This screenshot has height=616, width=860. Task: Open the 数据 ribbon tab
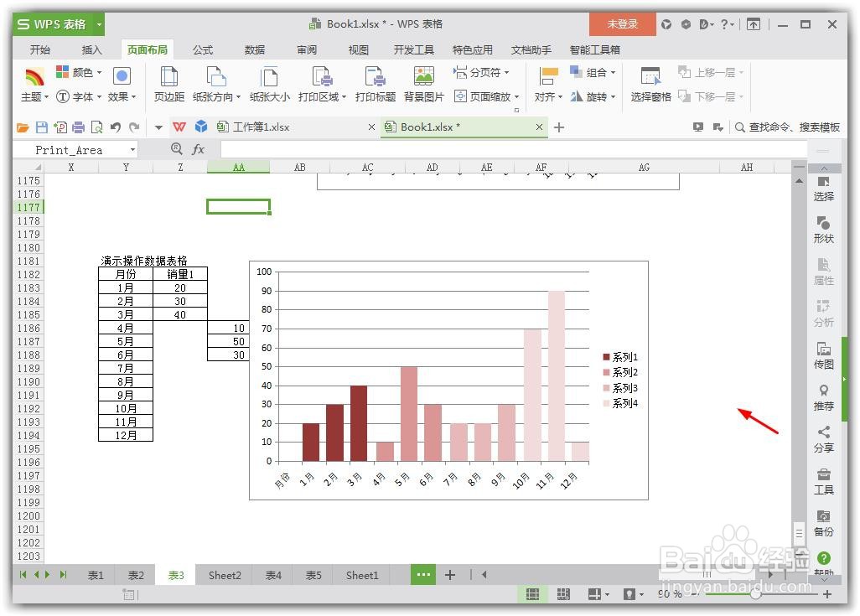(x=255, y=50)
